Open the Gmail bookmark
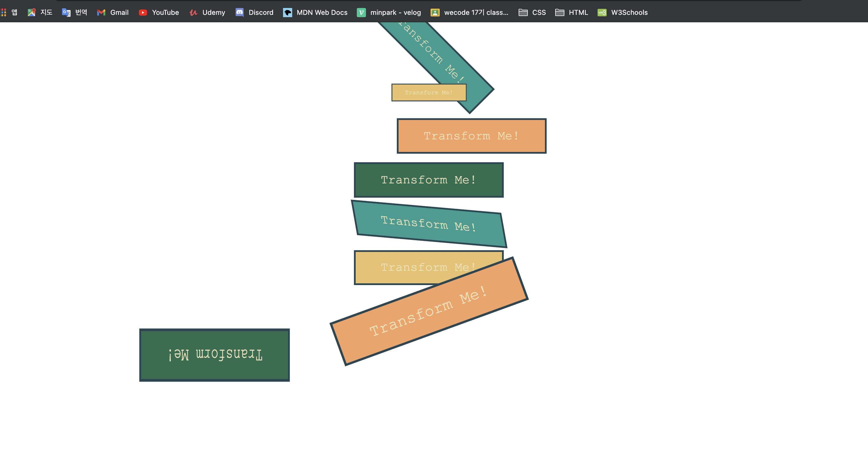This screenshot has height=465, width=868. 113,13
